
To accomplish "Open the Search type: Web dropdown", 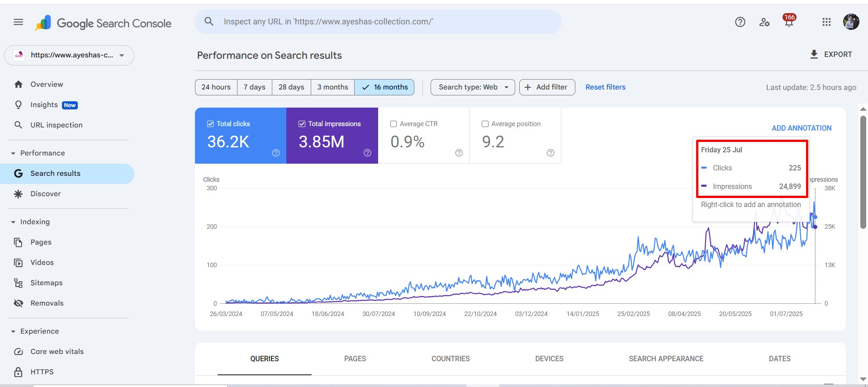I will point(473,87).
